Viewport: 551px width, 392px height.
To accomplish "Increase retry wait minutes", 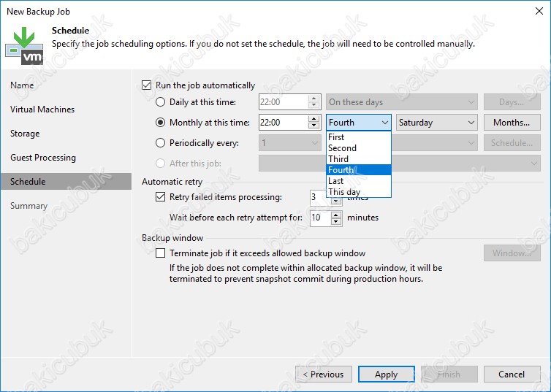I will [336, 214].
